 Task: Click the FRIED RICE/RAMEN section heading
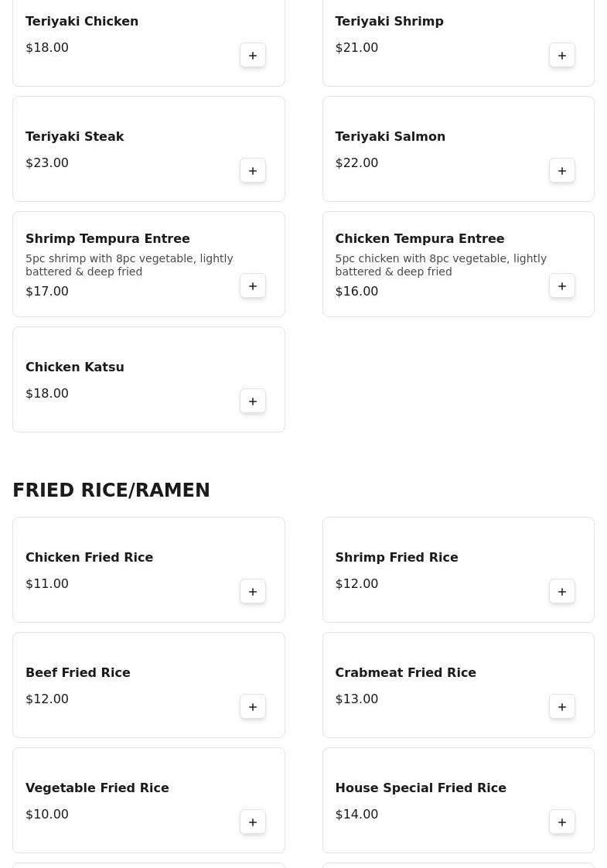pos(111,490)
